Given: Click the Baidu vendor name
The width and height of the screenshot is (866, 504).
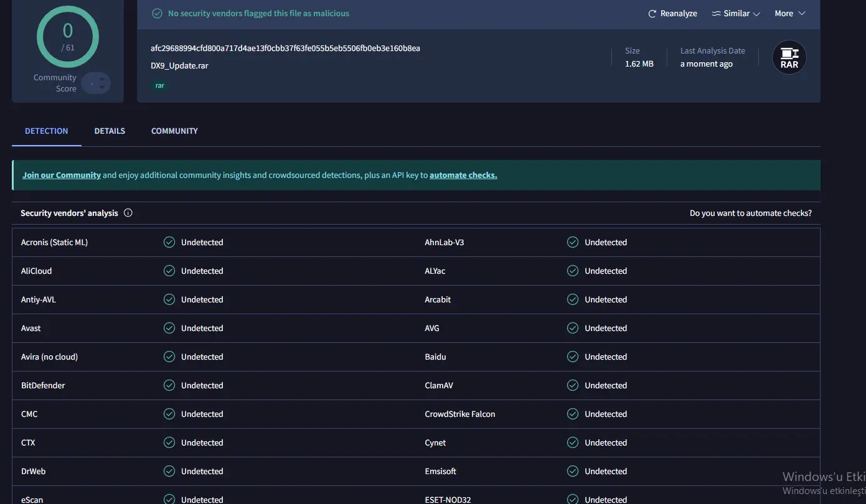Looking at the screenshot, I should tap(436, 357).
